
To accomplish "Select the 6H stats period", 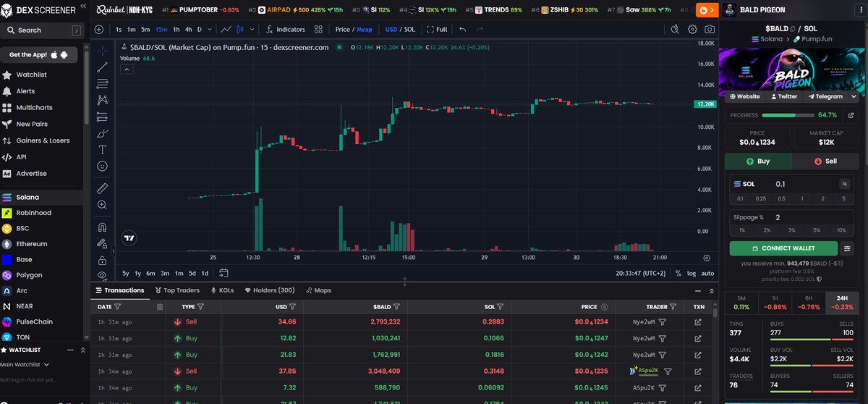I will coord(810,302).
